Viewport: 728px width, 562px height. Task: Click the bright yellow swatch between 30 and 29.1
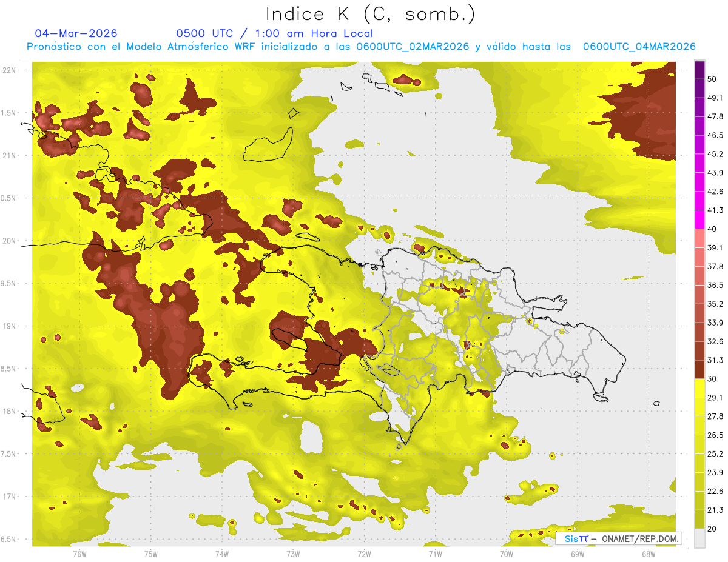tap(699, 388)
